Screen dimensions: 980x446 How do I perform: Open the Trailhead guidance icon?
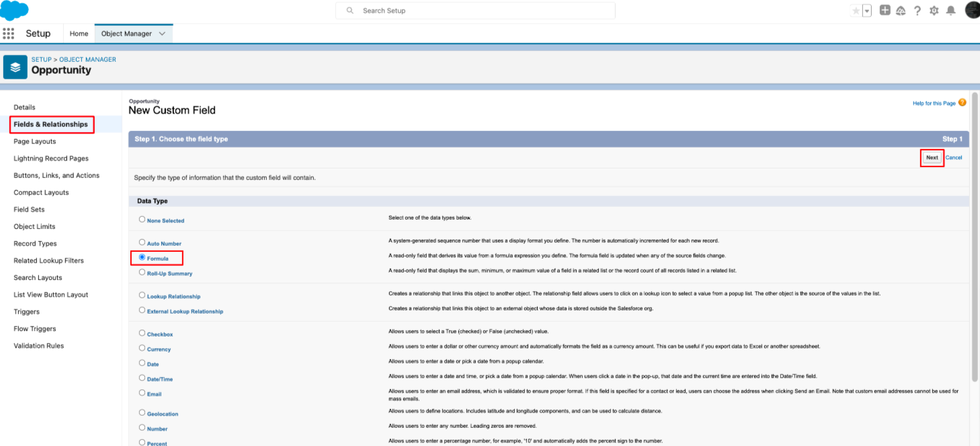click(901, 11)
